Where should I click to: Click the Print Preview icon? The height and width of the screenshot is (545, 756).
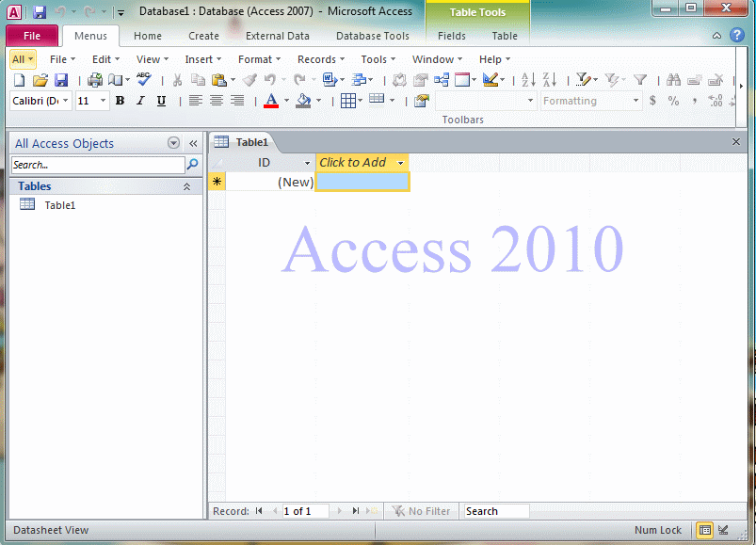pos(115,80)
